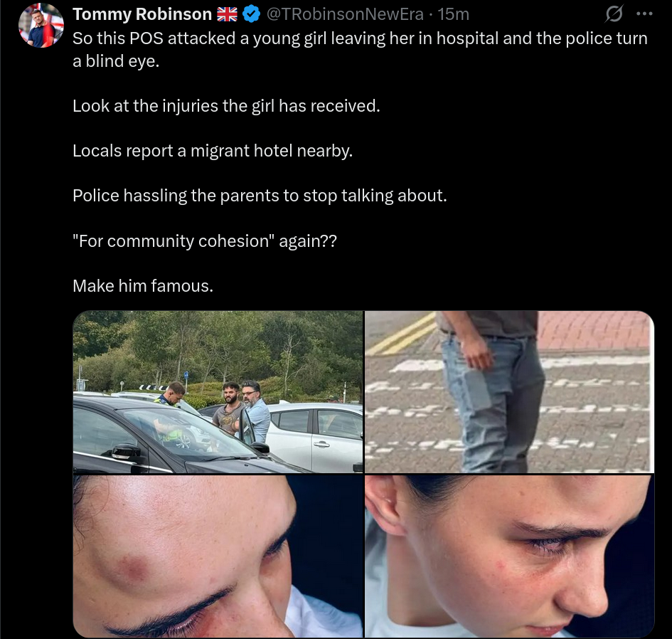Open the photo of man in jeans
The height and width of the screenshot is (639, 672).
coord(509,391)
